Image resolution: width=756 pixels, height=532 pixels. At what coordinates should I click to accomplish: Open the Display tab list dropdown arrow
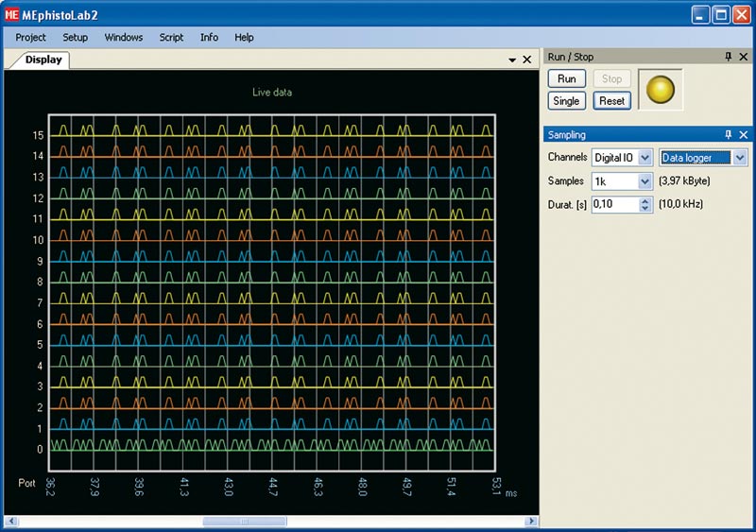click(512, 60)
